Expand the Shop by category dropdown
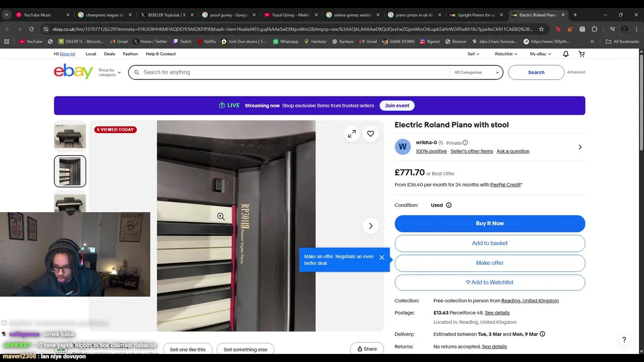644x362 pixels. [x=109, y=72]
